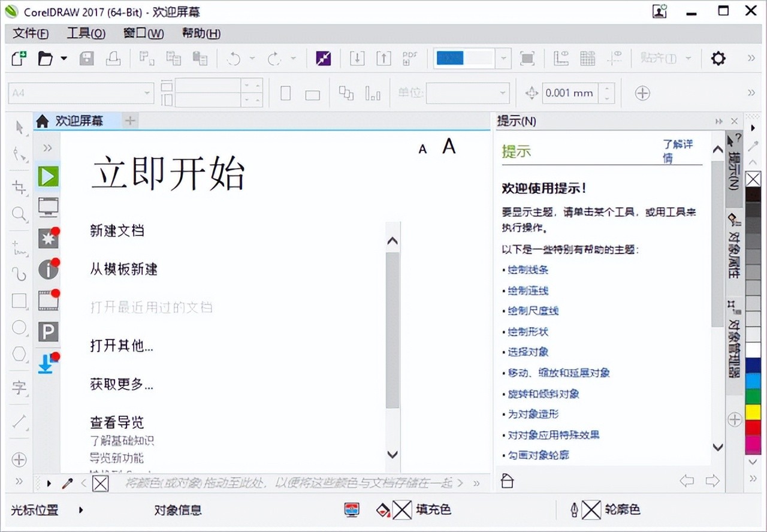Click the Open folder icon in the toolbar
This screenshot has height=532, width=767.
point(46,58)
